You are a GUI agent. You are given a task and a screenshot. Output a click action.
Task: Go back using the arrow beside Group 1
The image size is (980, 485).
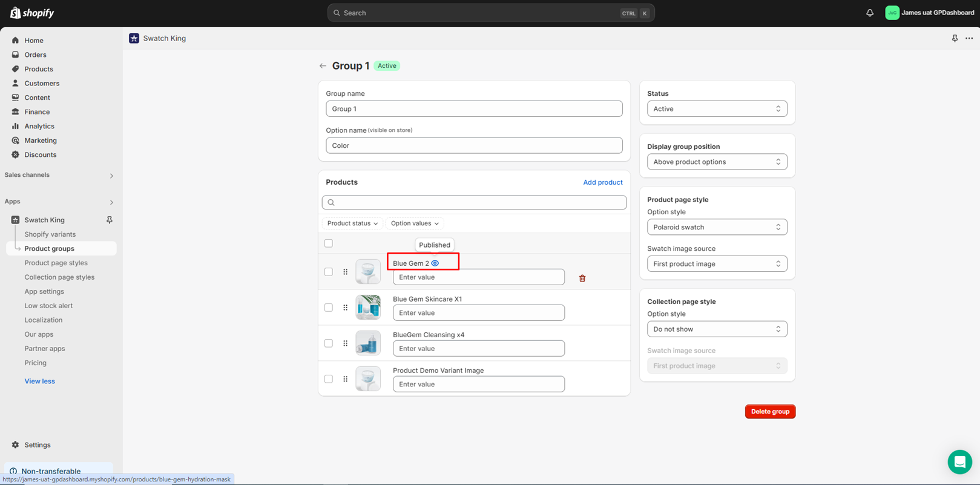click(x=323, y=66)
